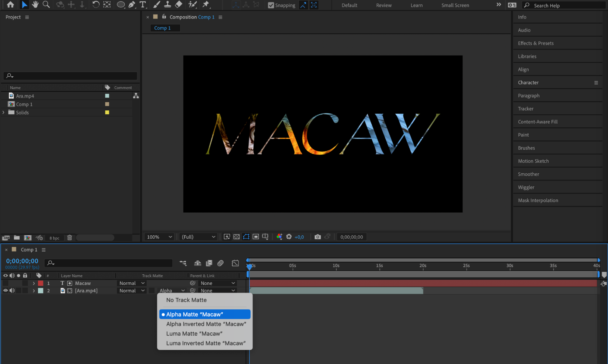Click the delete trash icon in Project panel
This screenshot has width=608, height=364.
point(70,238)
